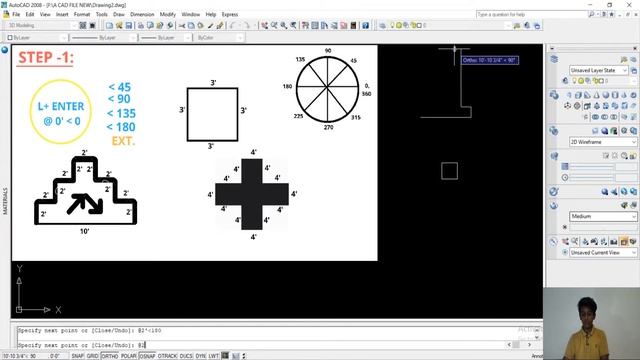Adjust the second Lights panel slider
Screen dimensions: 640x360
coord(592,178)
